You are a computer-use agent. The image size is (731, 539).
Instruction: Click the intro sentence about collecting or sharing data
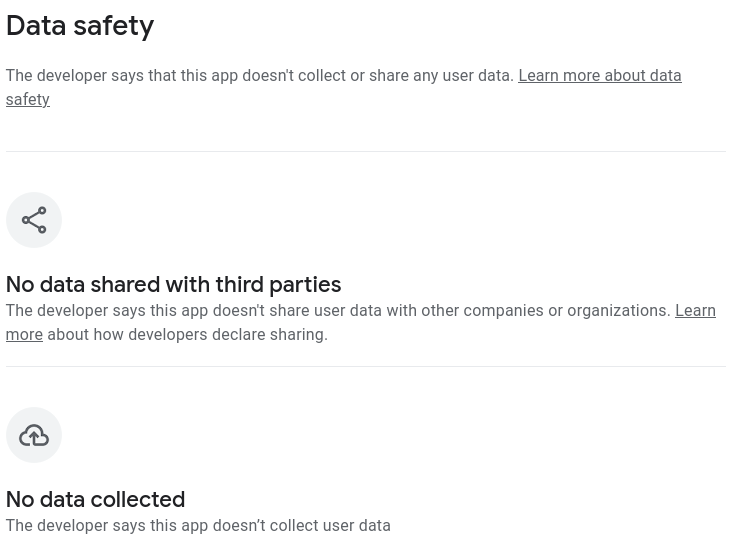tap(260, 76)
